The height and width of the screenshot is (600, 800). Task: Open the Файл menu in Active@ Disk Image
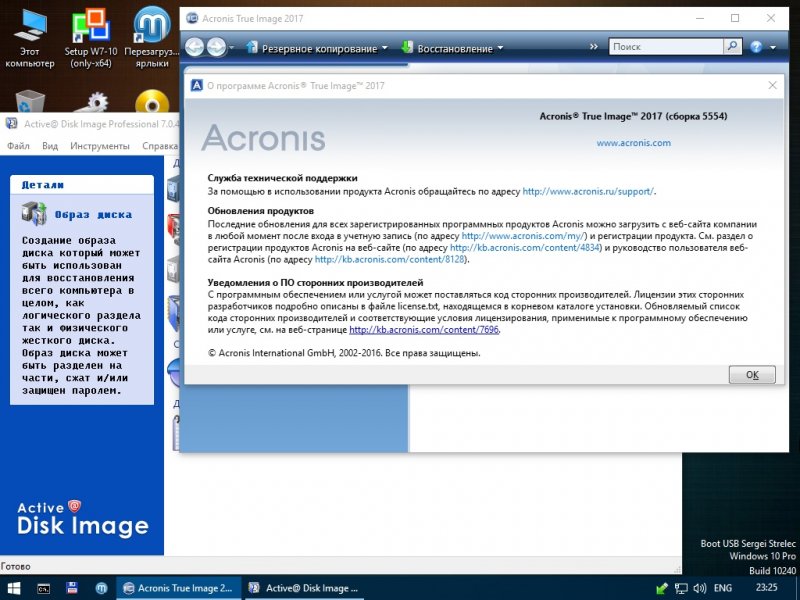[18, 146]
